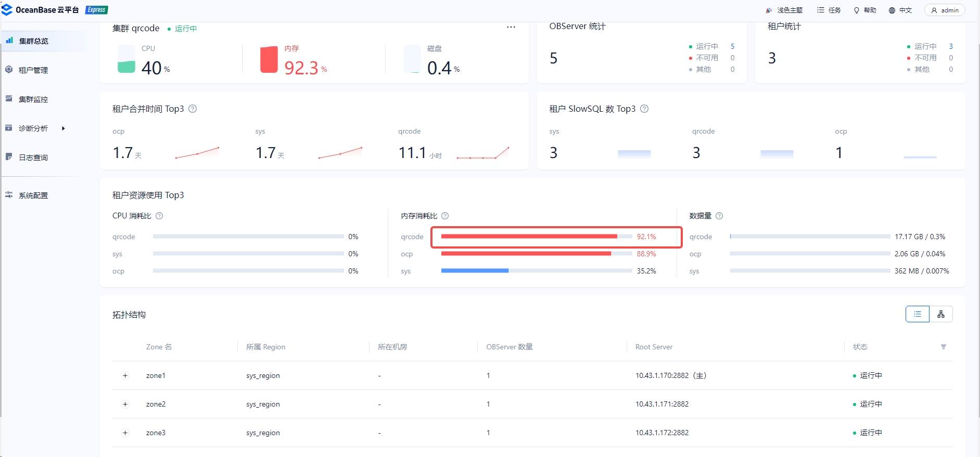Screen dimensions: 980x457
Task: Click the cluster monitoring chart icon
Action: point(9,98)
